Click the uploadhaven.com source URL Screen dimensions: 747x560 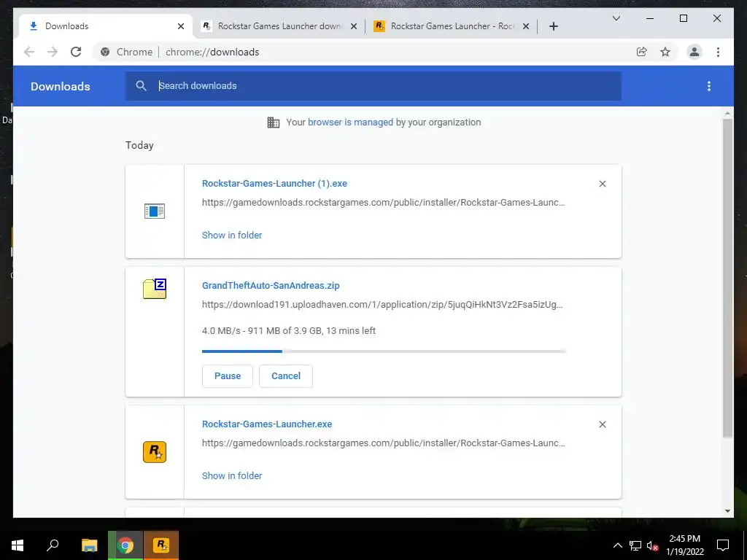click(x=382, y=304)
